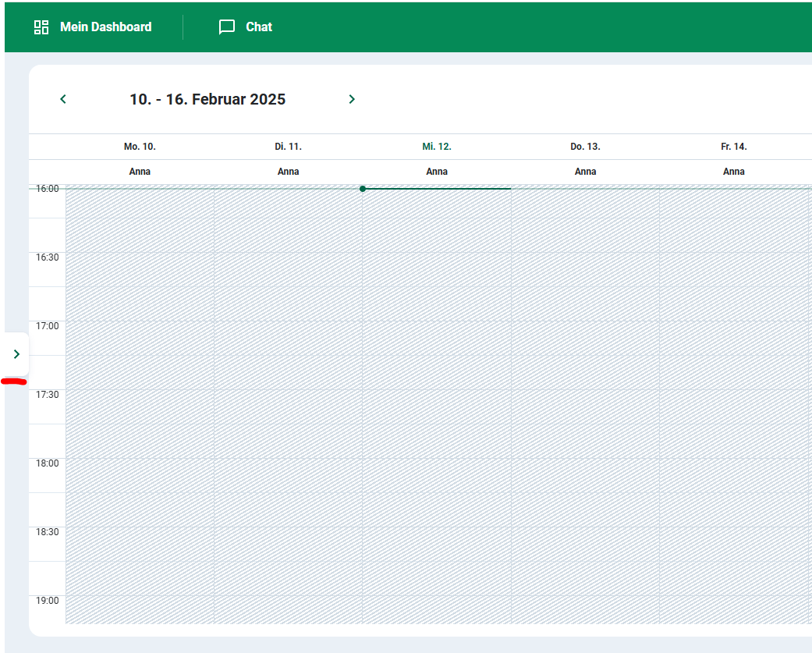The image size is (812, 653).
Task: Click the current time marker dot on Wednesday
Action: pyautogui.click(x=363, y=189)
